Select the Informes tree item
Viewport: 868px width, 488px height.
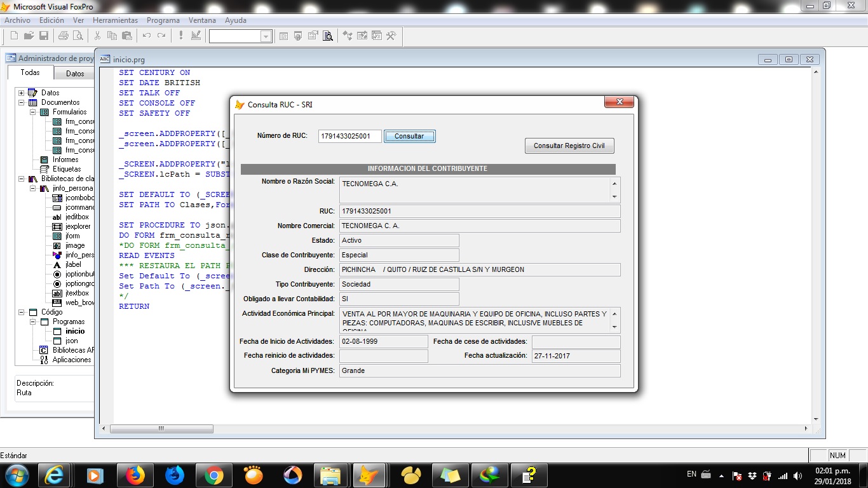[65, 159]
